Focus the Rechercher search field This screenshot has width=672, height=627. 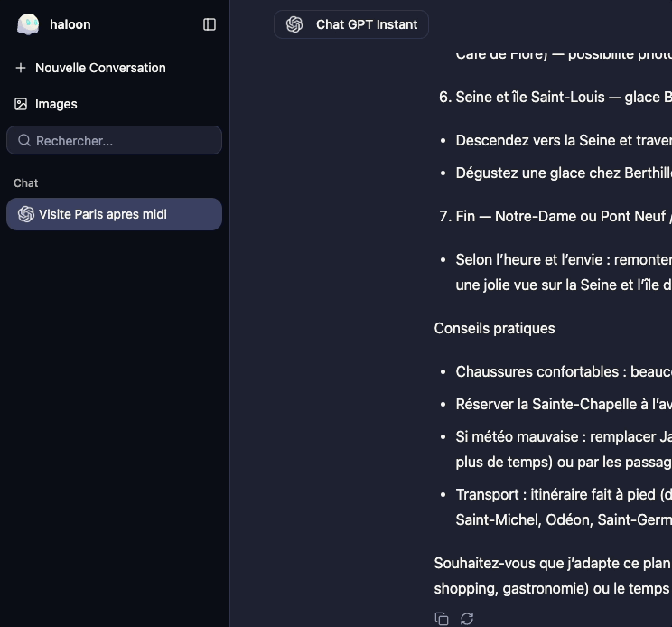pyautogui.click(x=122, y=141)
